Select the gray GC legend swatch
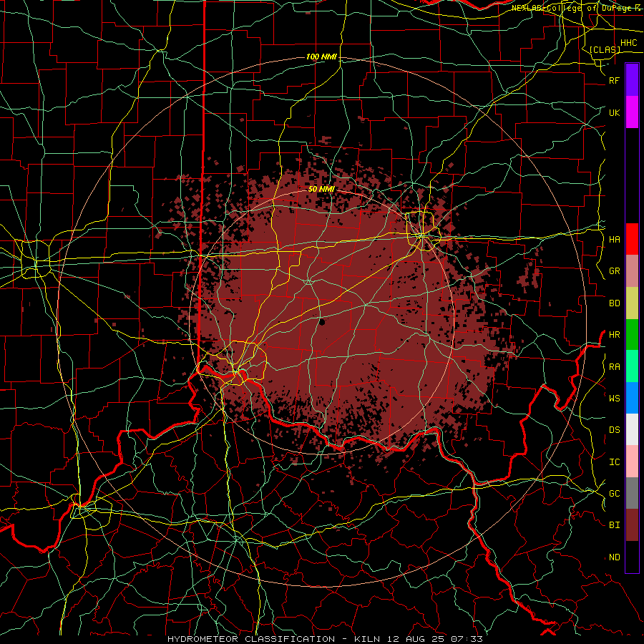 (x=632, y=493)
